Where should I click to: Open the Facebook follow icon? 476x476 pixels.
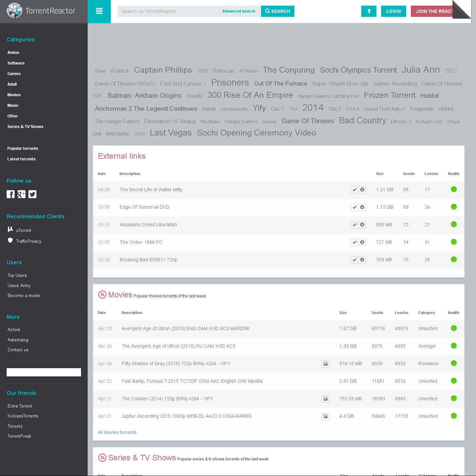coord(11,194)
